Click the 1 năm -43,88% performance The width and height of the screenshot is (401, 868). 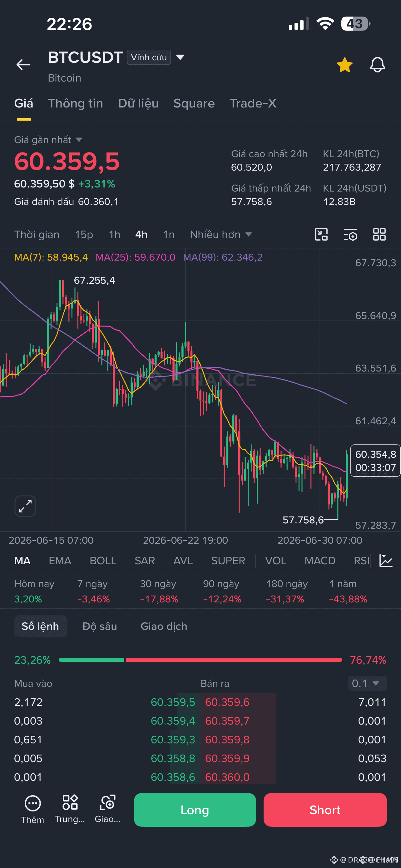[x=348, y=591]
